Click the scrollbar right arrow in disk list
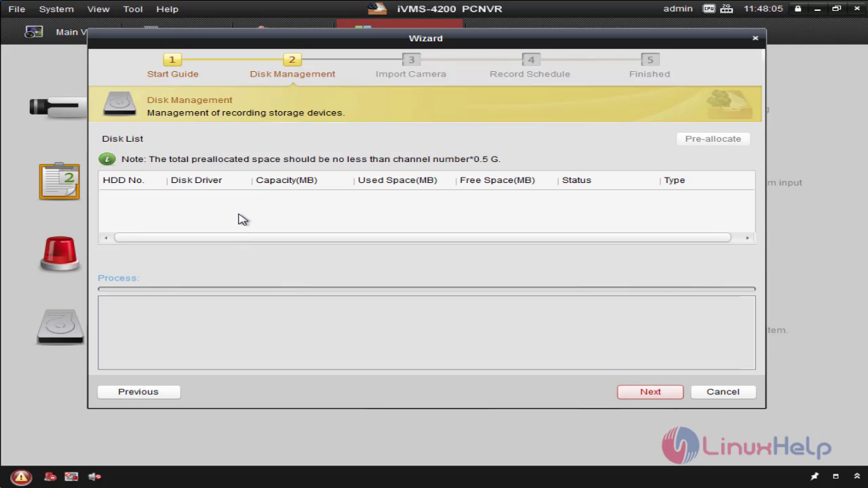868x488 pixels. 747,238
